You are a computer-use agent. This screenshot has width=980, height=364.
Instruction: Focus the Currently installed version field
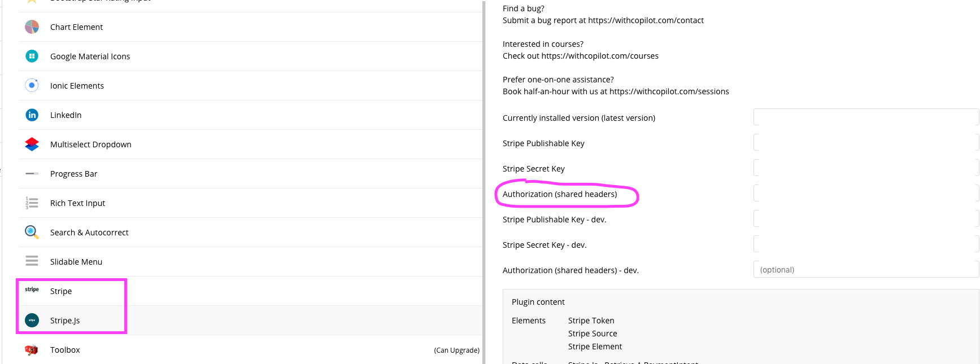[866, 117]
